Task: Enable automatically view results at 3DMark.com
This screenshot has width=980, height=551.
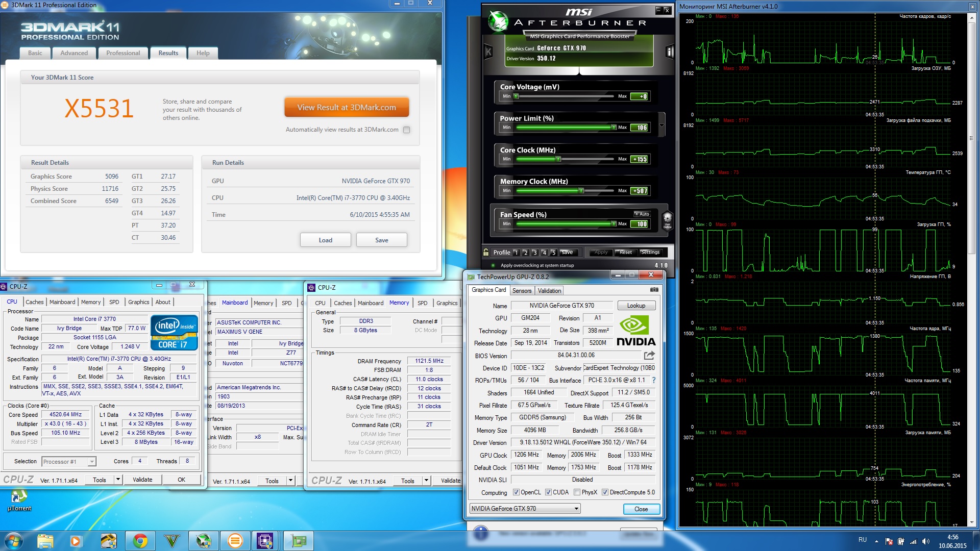Action: pyautogui.click(x=407, y=130)
